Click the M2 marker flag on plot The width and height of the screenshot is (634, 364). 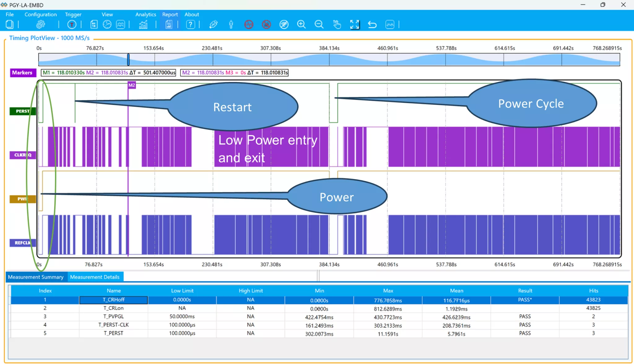click(132, 85)
